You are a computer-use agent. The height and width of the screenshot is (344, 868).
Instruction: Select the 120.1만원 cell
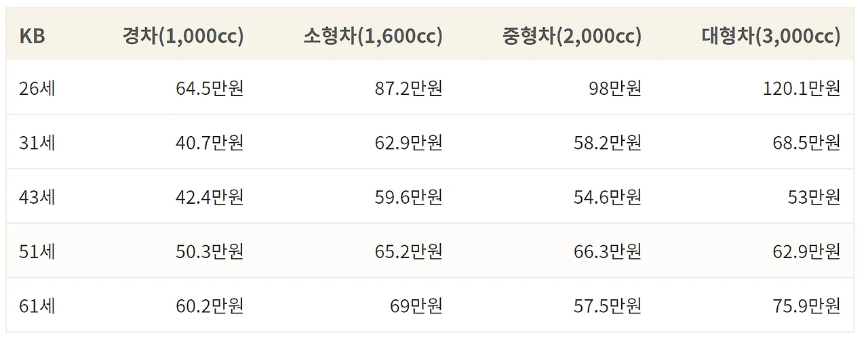pyautogui.click(x=802, y=88)
